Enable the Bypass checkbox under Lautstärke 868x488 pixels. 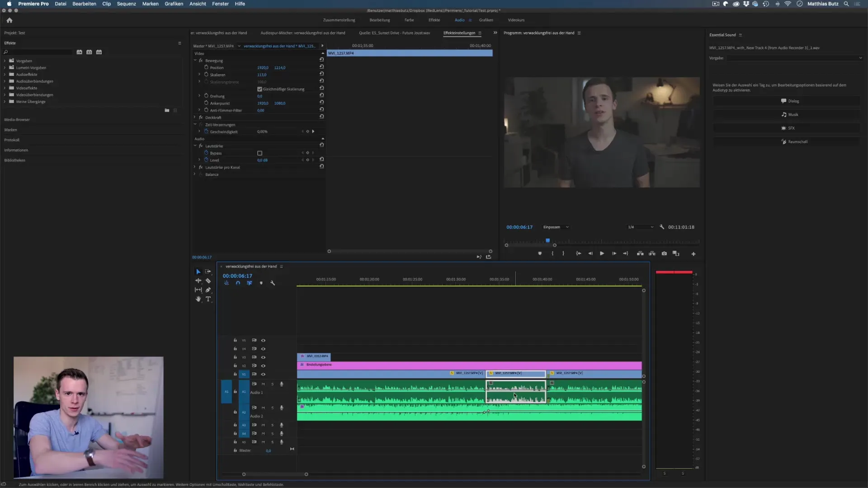(259, 153)
